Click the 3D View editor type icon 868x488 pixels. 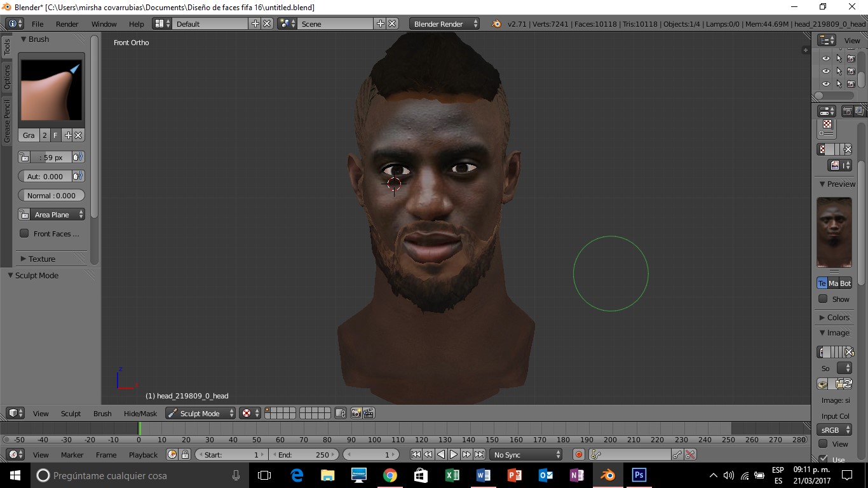point(15,413)
